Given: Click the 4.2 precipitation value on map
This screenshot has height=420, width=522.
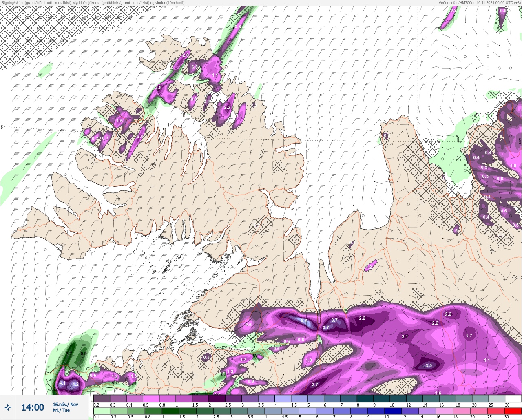Looking at the screenshot, I should pyautogui.click(x=75, y=384).
